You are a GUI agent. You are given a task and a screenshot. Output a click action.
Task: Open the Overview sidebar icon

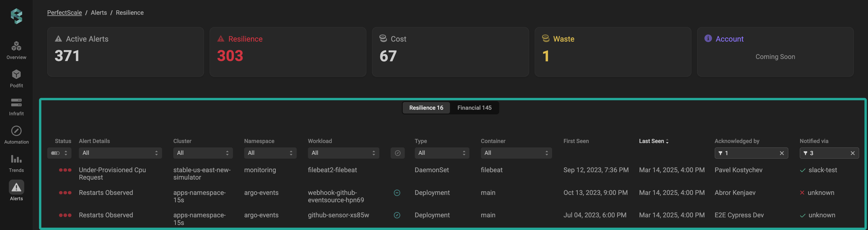[x=16, y=46]
